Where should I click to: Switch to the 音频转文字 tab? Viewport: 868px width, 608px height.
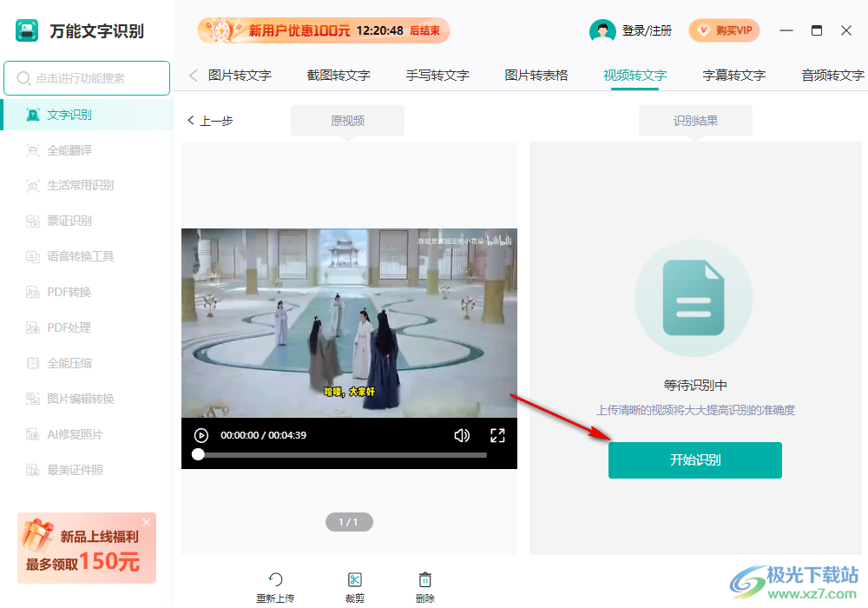pyautogui.click(x=832, y=76)
